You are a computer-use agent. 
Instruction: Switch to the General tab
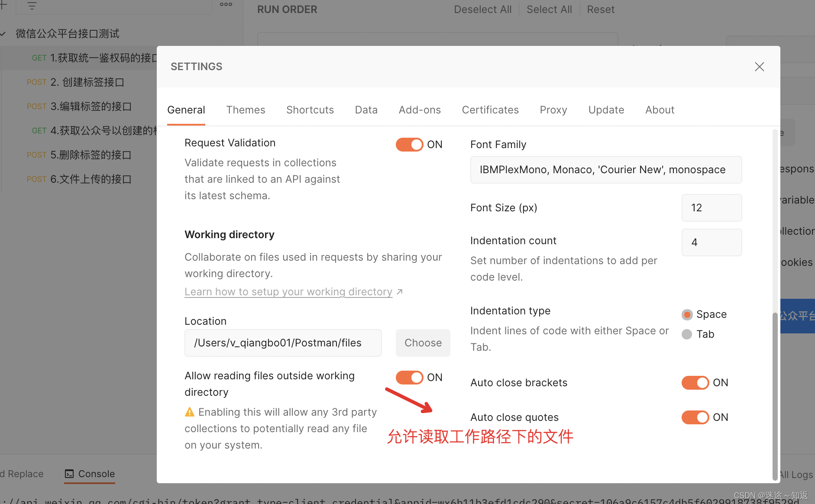pos(186,110)
